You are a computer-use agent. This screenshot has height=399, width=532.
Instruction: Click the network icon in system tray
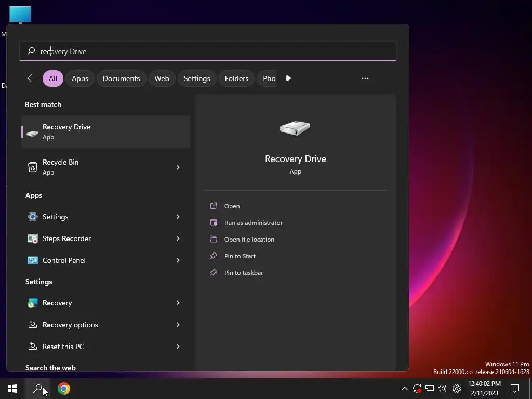click(x=430, y=389)
